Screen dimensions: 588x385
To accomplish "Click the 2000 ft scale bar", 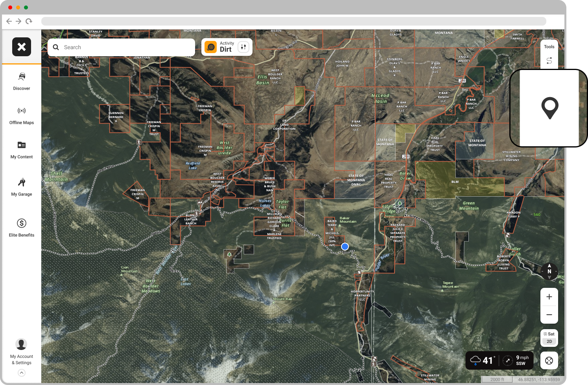I will click(497, 379).
